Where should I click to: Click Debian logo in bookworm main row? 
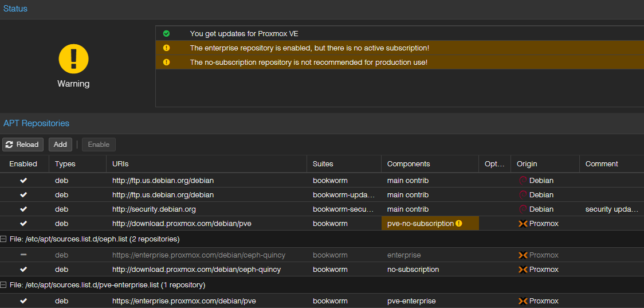pos(523,180)
